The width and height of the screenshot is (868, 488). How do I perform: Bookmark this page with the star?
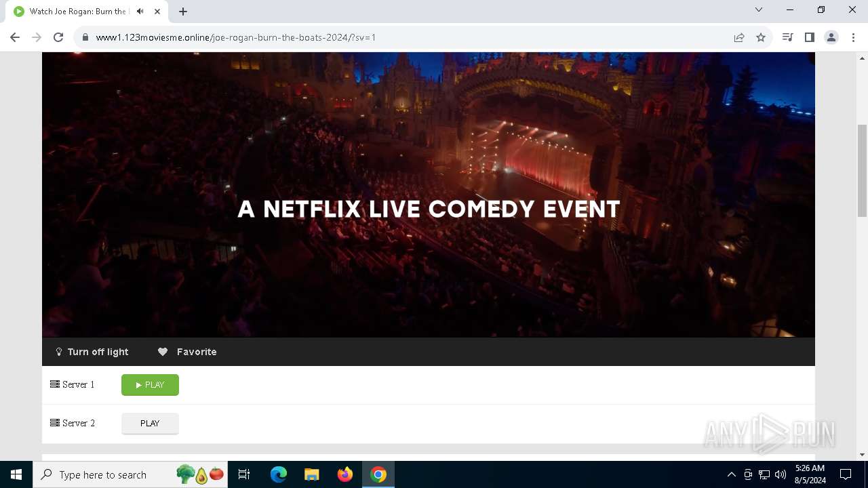(761, 37)
